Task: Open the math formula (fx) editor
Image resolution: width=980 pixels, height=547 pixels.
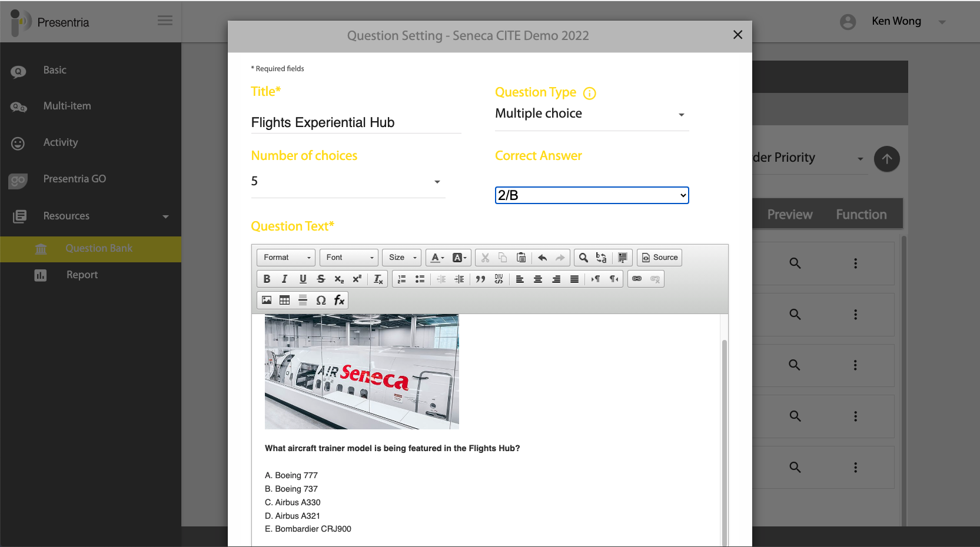Action: tap(339, 300)
